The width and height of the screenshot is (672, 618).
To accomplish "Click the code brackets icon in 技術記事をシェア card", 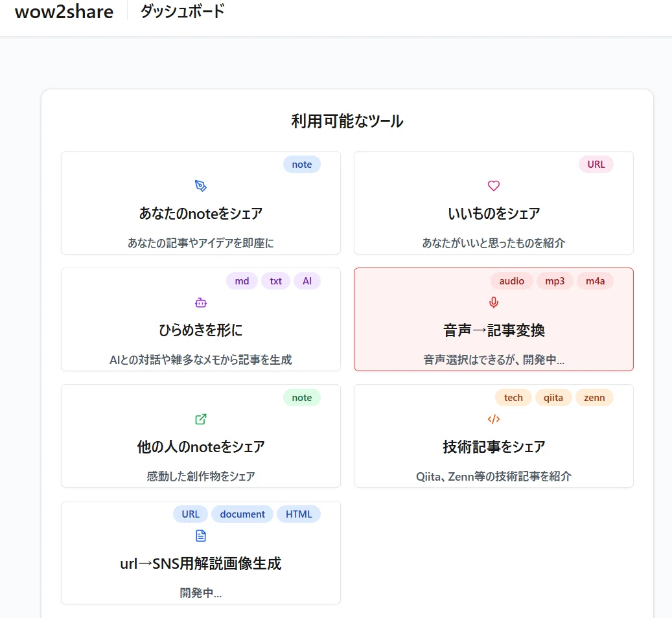I will tap(494, 419).
